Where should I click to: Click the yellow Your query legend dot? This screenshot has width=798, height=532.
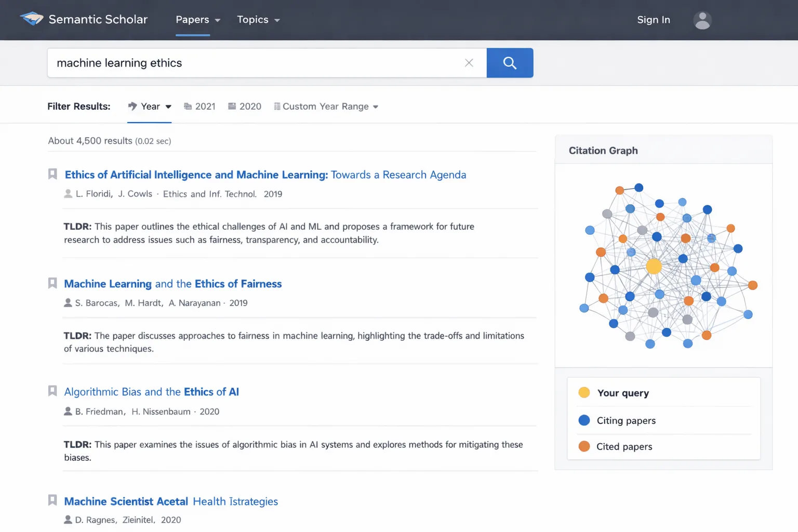(584, 393)
